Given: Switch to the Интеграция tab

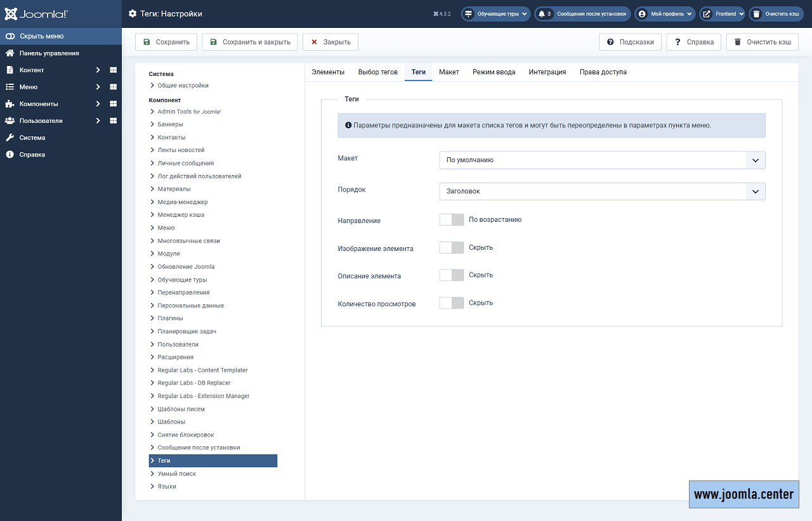Looking at the screenshot, I should (547, 72).
